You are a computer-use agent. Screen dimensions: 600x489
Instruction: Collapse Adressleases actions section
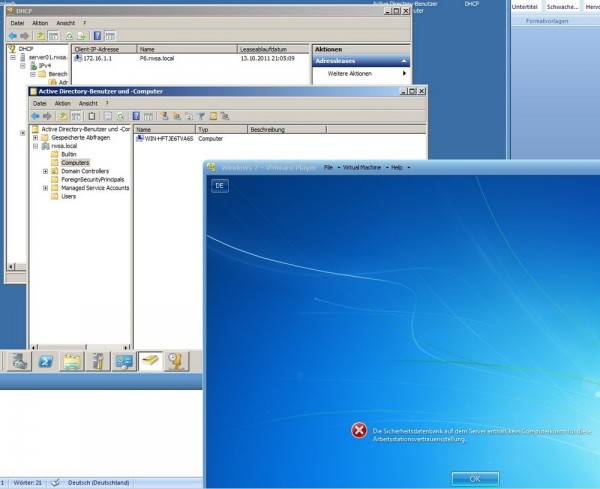click(404, 61)
